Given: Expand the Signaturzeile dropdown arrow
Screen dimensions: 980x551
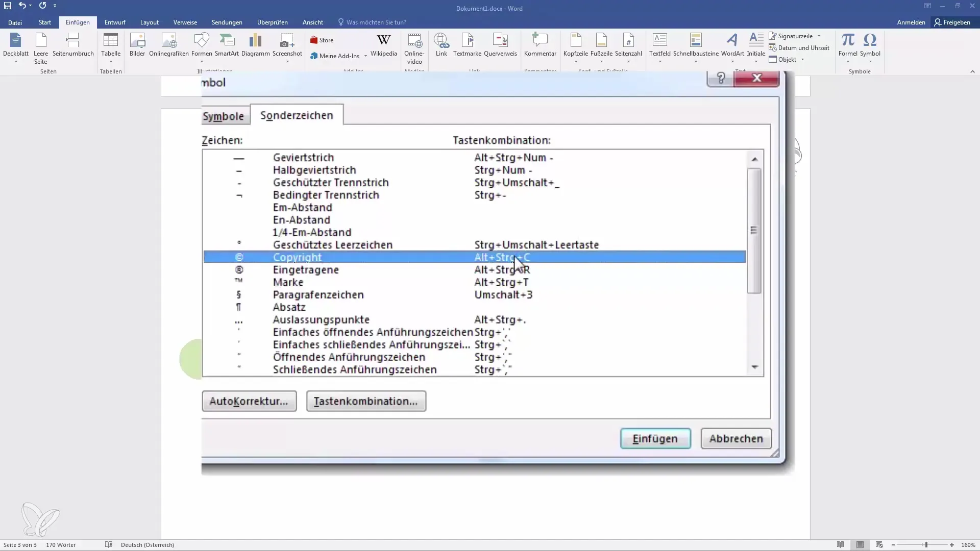Looking at the screenshot, I should click(x=819, y=36).
